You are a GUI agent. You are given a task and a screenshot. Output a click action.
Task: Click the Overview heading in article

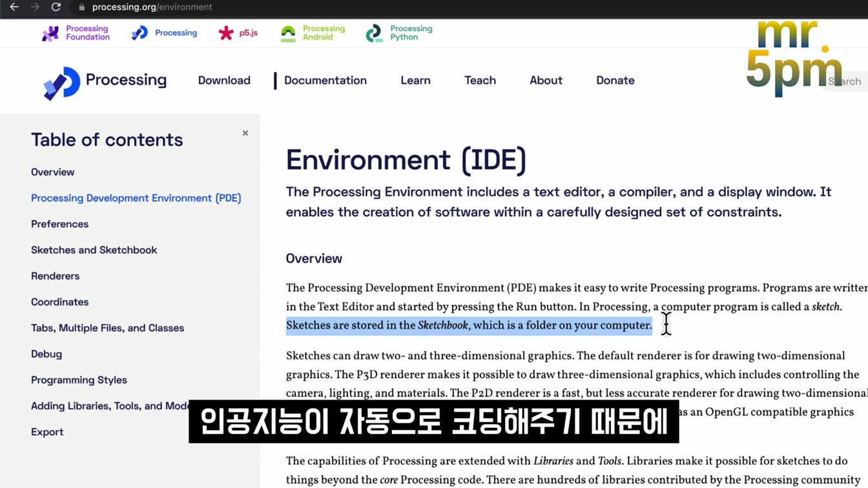click(x=314, y=258)
